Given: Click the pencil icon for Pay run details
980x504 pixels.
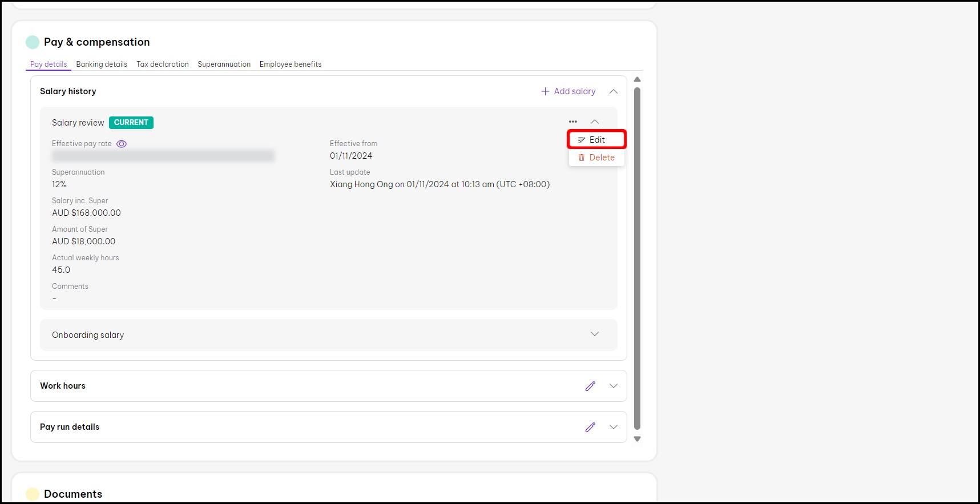Looking at the screenshot, I should [x=590, y=427].
